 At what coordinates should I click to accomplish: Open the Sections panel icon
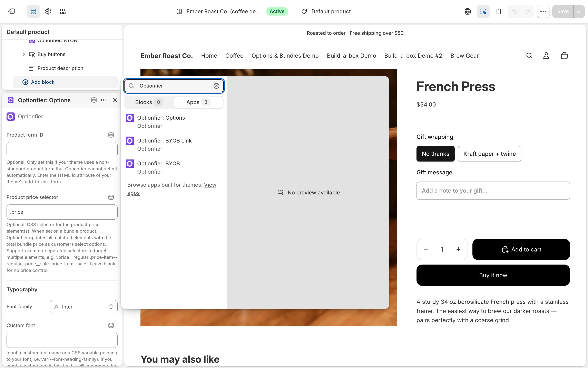pos(33,11)
